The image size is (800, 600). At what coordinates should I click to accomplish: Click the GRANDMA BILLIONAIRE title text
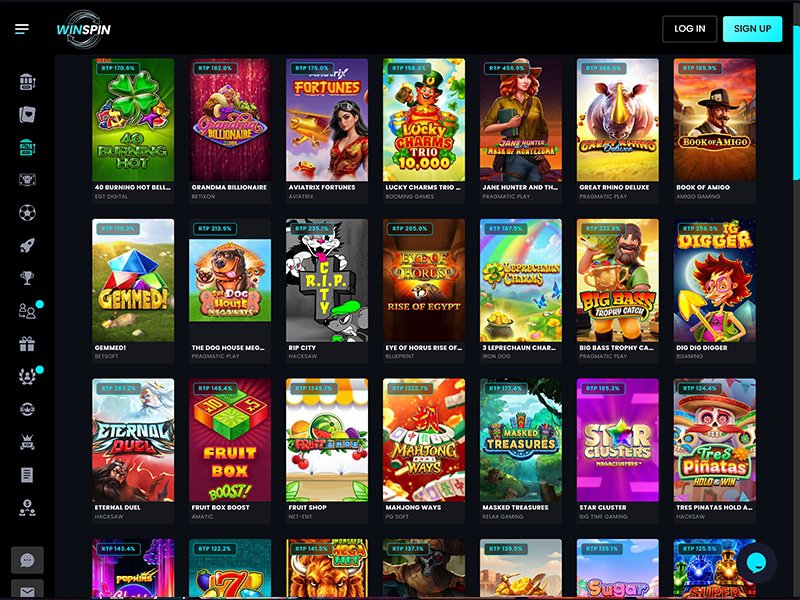[229, 187]
